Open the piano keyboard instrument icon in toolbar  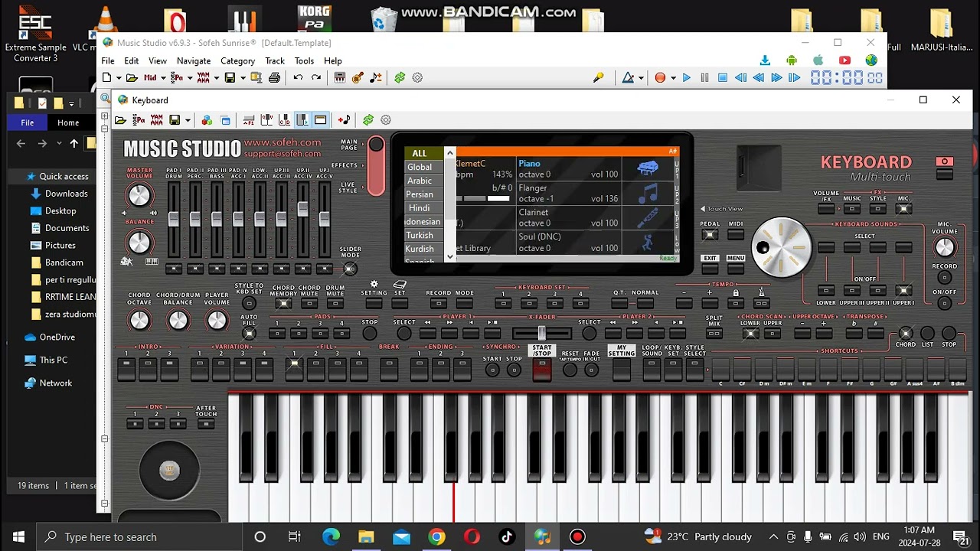pos(339,77)
